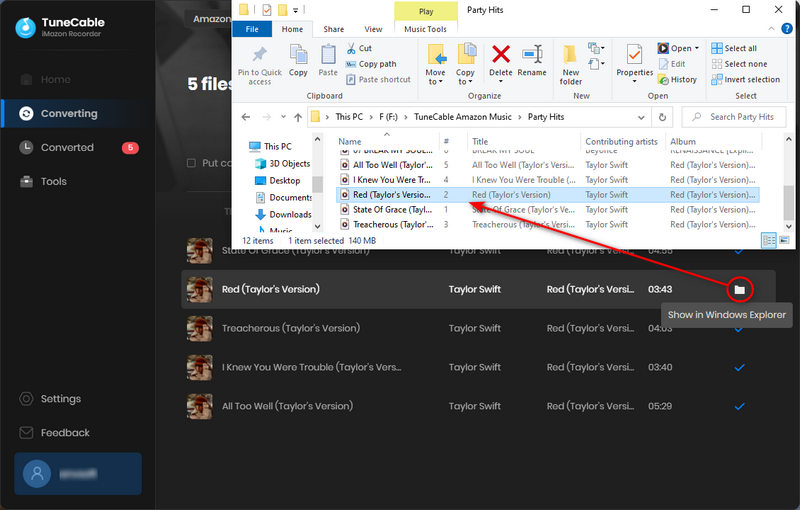Click History in Open group
This screenshot has width=800, height=510.
coord(677,80)
